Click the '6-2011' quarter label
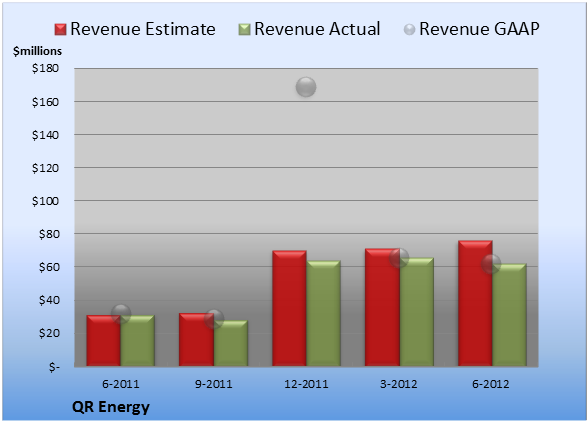 [121, 384]
